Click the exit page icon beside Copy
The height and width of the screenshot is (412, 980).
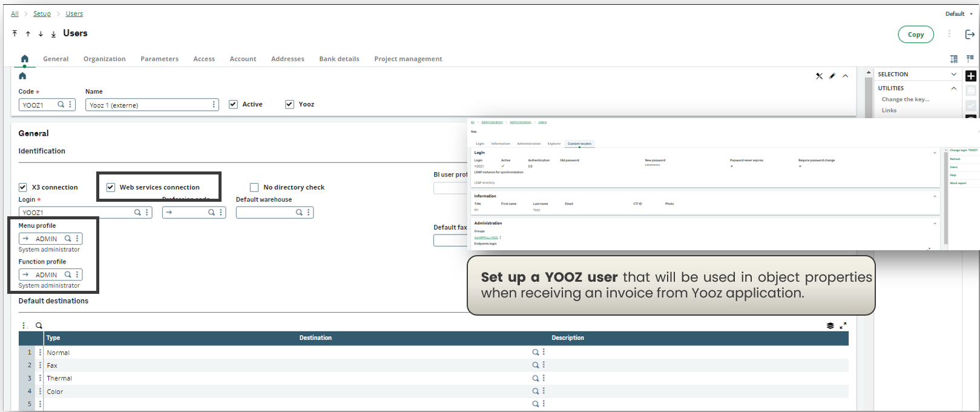pos(969,35)
